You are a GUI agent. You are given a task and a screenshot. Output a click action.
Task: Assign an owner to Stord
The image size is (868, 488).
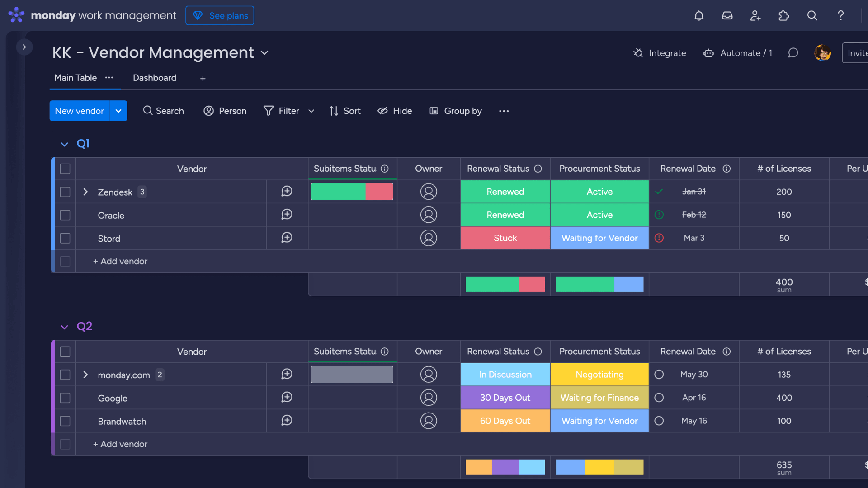(x=429, y=238)
